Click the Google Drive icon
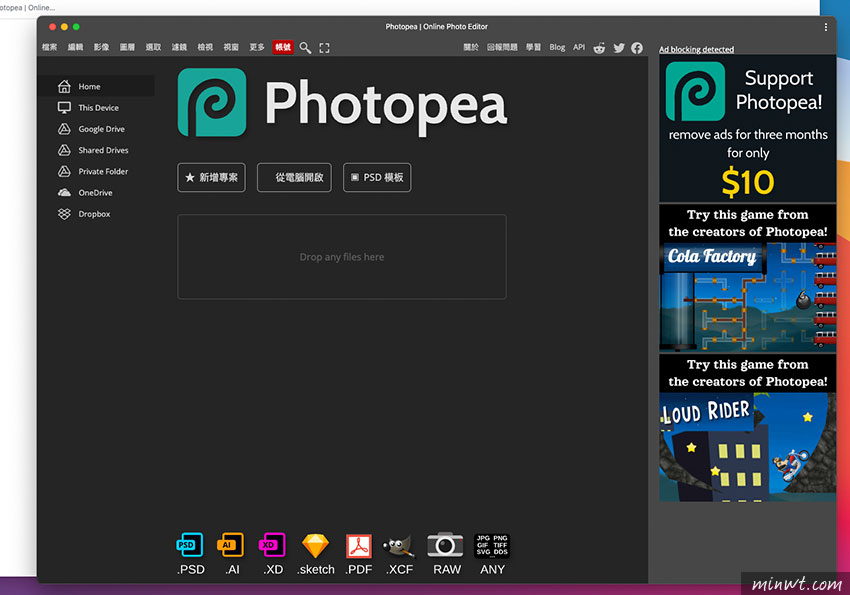The image size is (850, 595). 65,129
